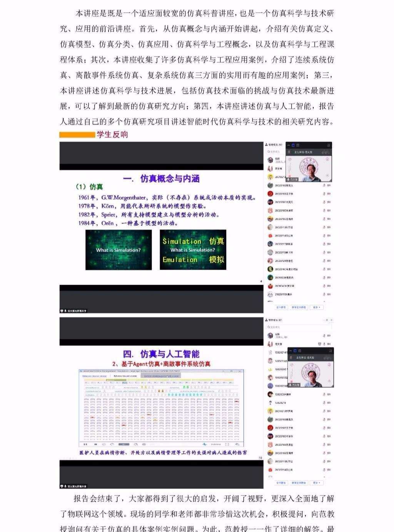Toggle the microphone icon for host 范文慧 in lower list
394x532 pixels.
325,344
